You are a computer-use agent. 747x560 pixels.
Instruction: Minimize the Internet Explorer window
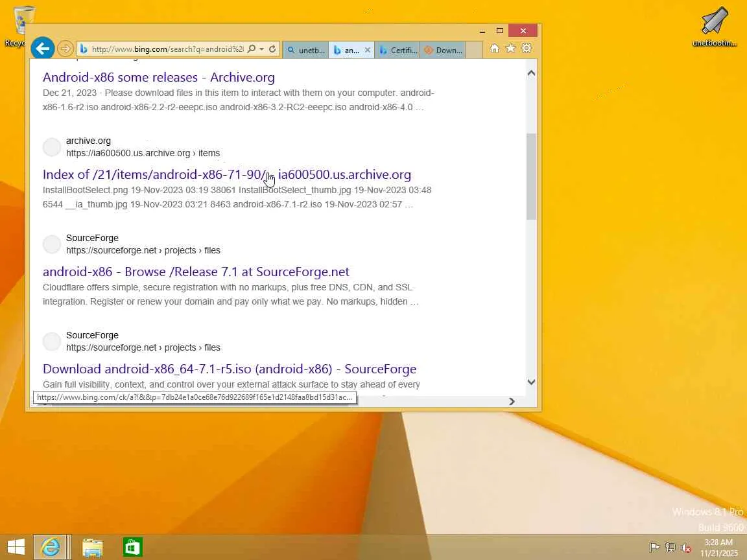click(x=482, y=31)
